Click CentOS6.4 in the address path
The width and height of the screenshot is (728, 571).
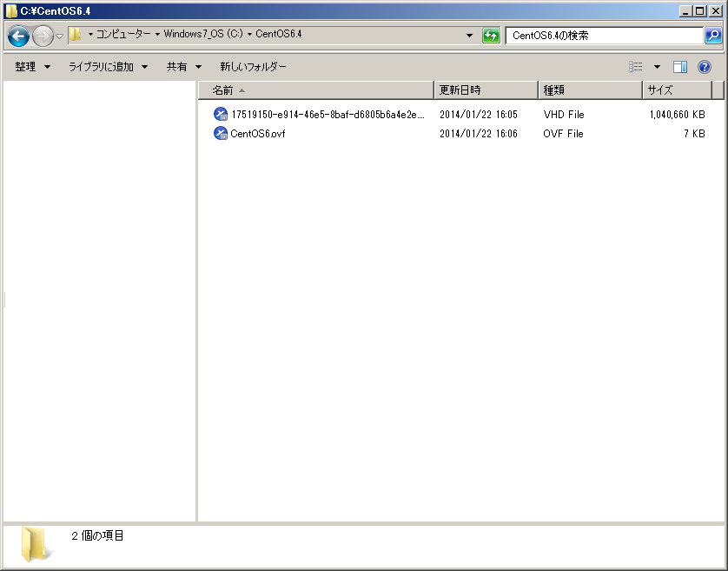coord(279,34)
